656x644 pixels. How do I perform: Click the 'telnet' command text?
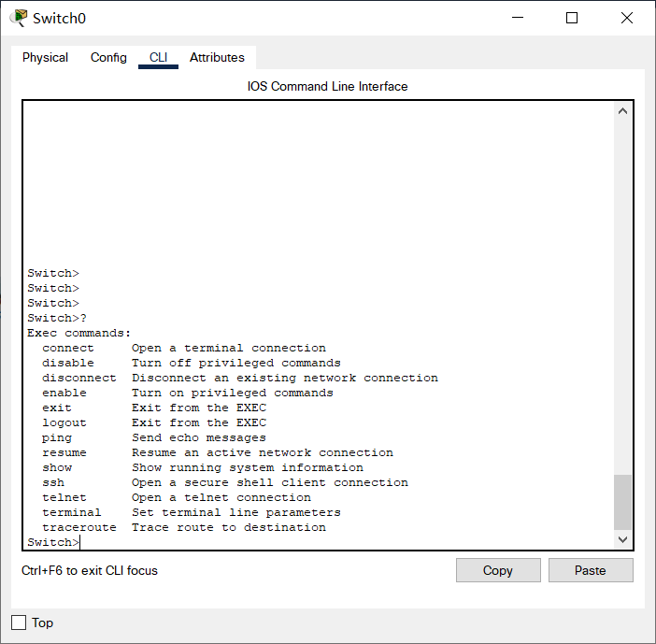coord(64,497)
